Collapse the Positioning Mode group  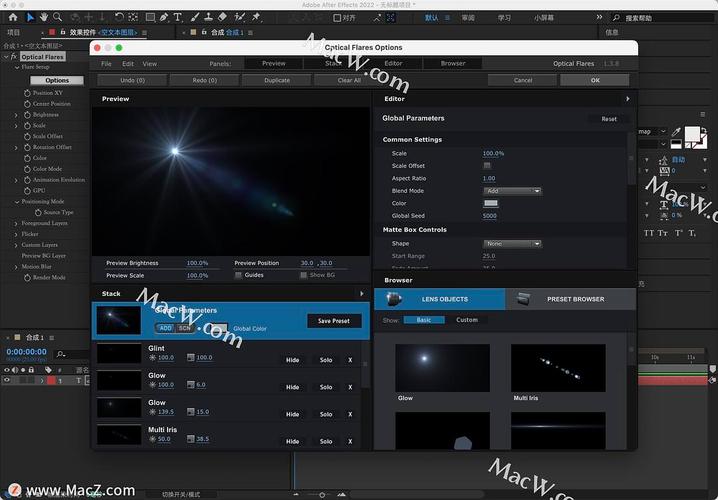(17, 202)
